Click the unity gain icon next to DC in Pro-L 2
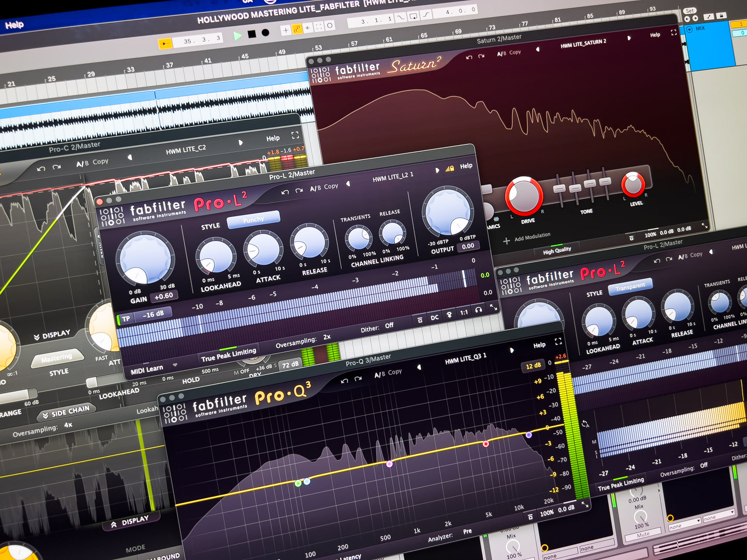The image size is (747, 560). tap(450, 314)
